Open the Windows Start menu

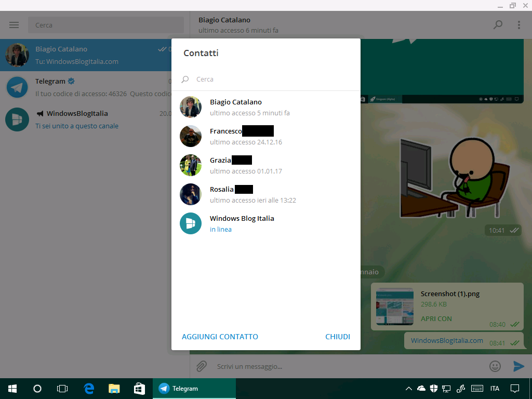pos(12,389)
